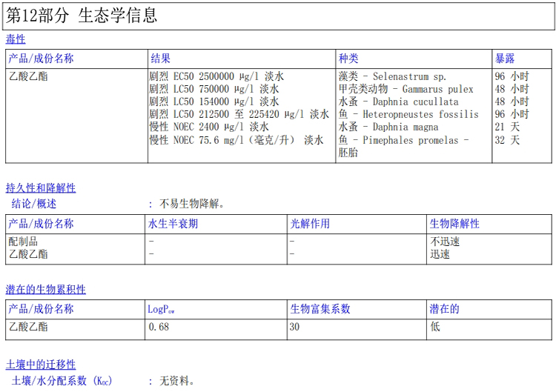Viewport: 556px width, 392px height.
Task: Select the 土壤/水分配系数 (Koc) label
Action: [x=61, y=381]
